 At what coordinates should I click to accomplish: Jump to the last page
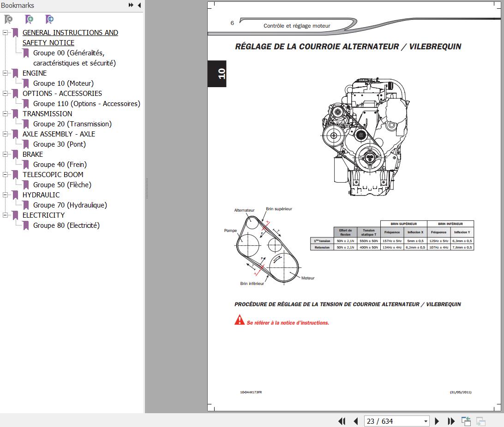pyautogui.click(x=451, y=421)
